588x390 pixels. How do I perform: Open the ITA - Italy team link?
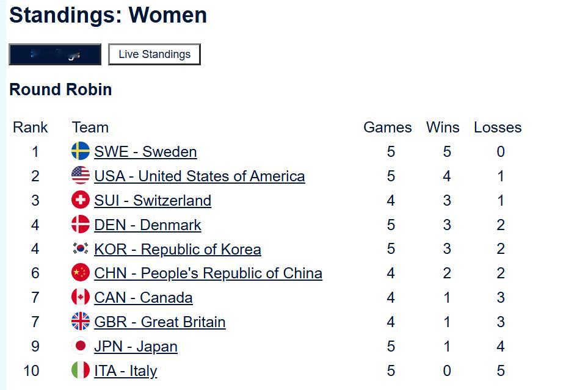pos(125,371)
